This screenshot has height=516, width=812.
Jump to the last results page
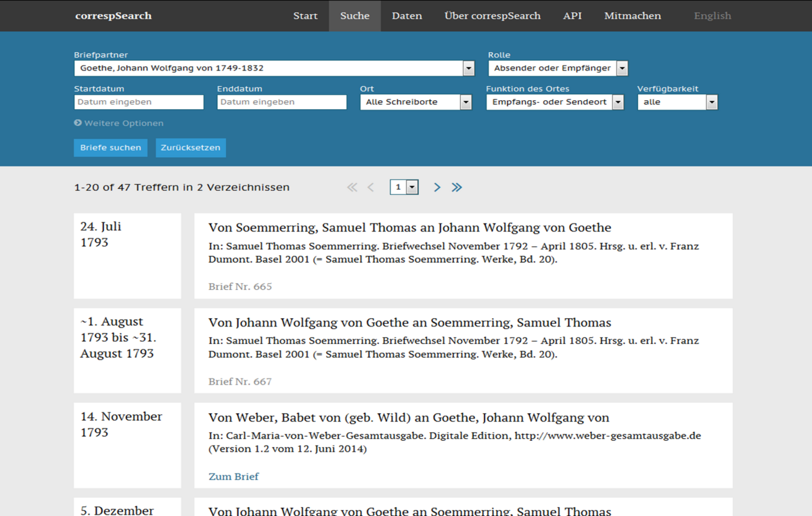click(x=457, y=188)
